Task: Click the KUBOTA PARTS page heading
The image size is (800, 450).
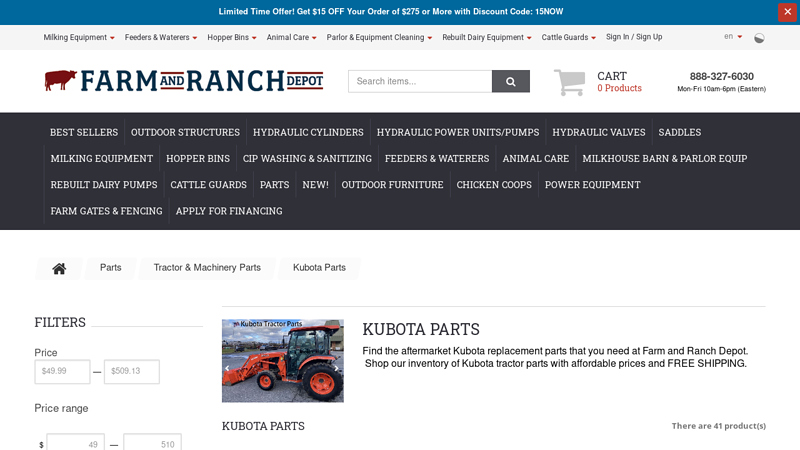Action: [421, 330]
